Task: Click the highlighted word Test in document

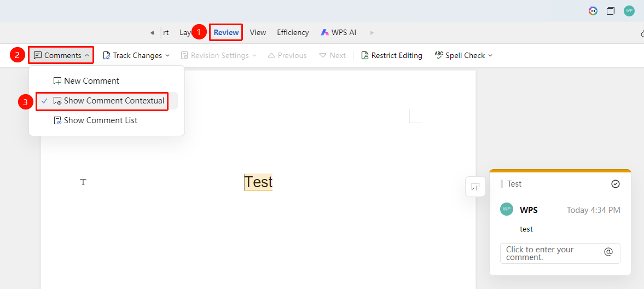Action: 258,182
